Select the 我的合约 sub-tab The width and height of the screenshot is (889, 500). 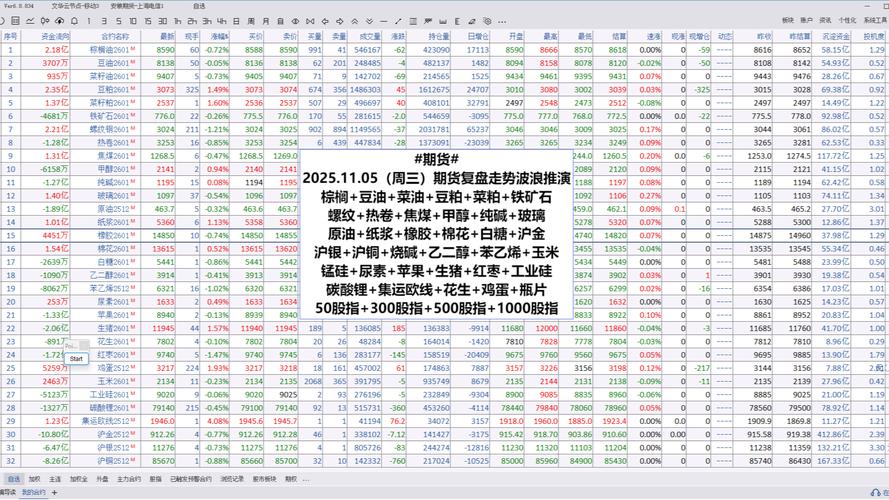(x=33, y=493)
